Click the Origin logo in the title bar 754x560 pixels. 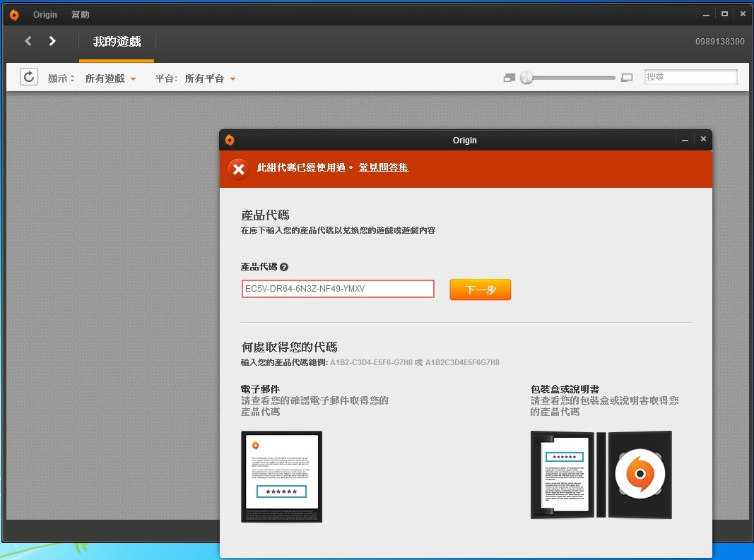[14, 15]
